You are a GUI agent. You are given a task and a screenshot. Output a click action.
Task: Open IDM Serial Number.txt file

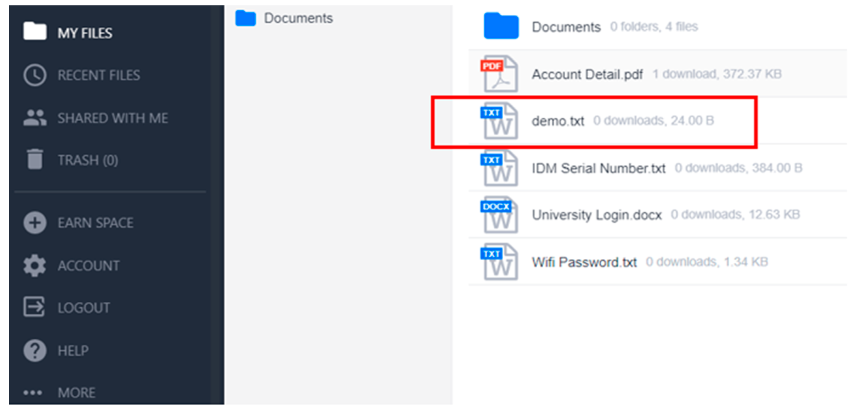(598, 168)
